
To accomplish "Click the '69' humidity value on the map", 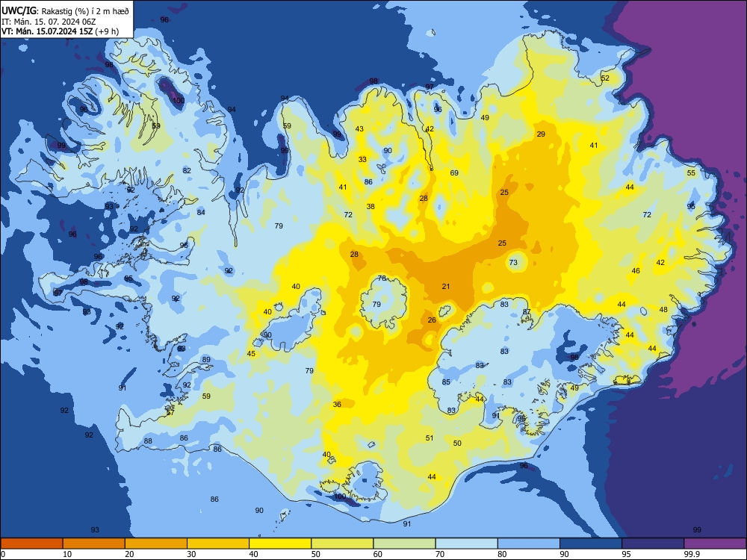I will (454, 173).
